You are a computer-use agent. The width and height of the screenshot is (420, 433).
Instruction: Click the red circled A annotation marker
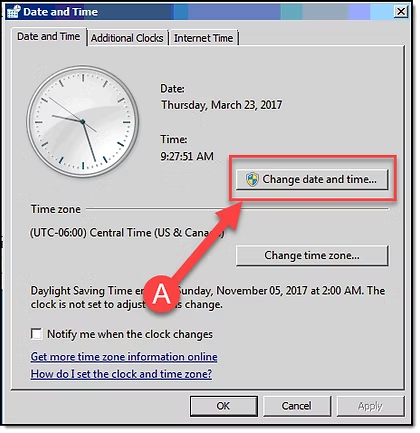(161, 294)
